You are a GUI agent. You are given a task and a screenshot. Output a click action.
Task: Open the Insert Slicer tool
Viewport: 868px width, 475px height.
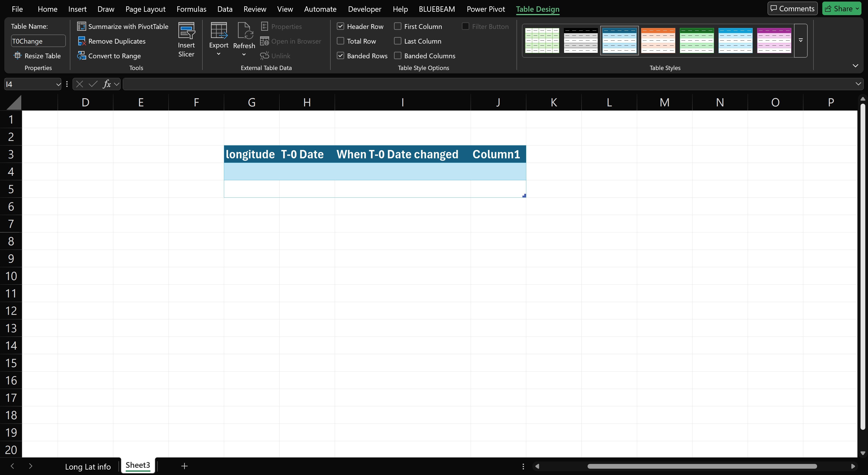click(186, 40)
